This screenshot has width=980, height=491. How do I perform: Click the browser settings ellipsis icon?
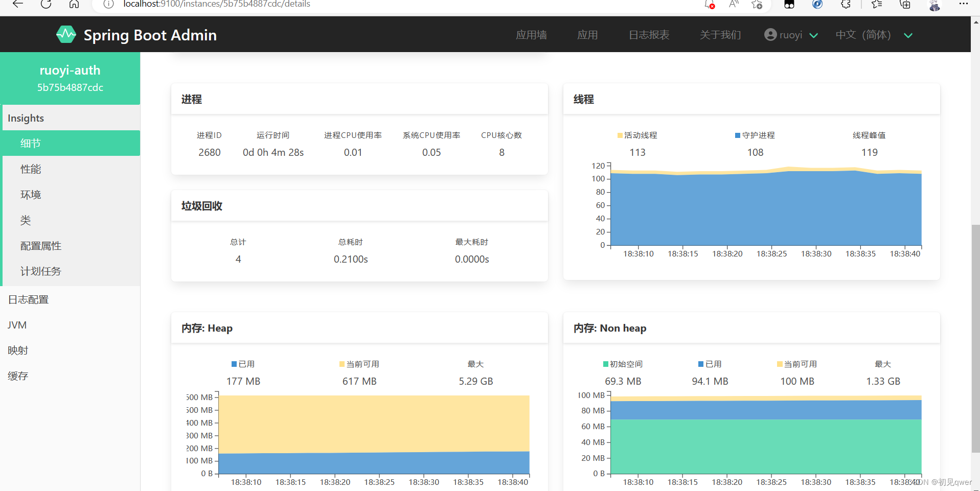(963, 5)
